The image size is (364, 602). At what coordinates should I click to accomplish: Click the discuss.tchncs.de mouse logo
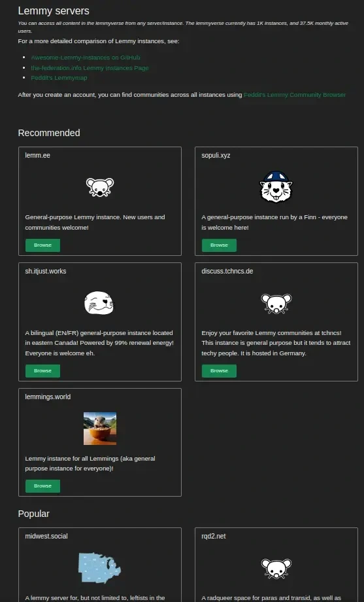click(276, 304)
